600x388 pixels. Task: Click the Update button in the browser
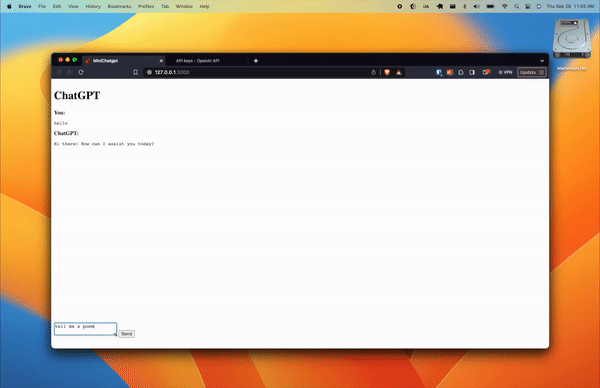click(x=532, y=72)
